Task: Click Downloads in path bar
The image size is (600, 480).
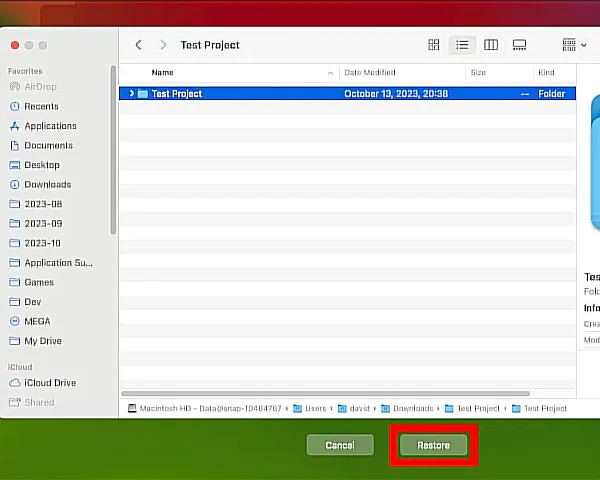Action: coord(408,408)
